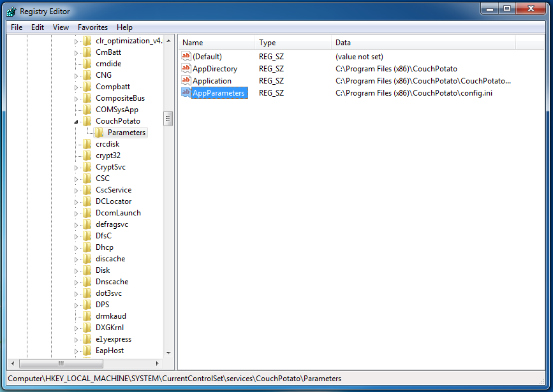
Task: Expand the EapHost key
Action: pyautogui.click(x=76, y=351)
